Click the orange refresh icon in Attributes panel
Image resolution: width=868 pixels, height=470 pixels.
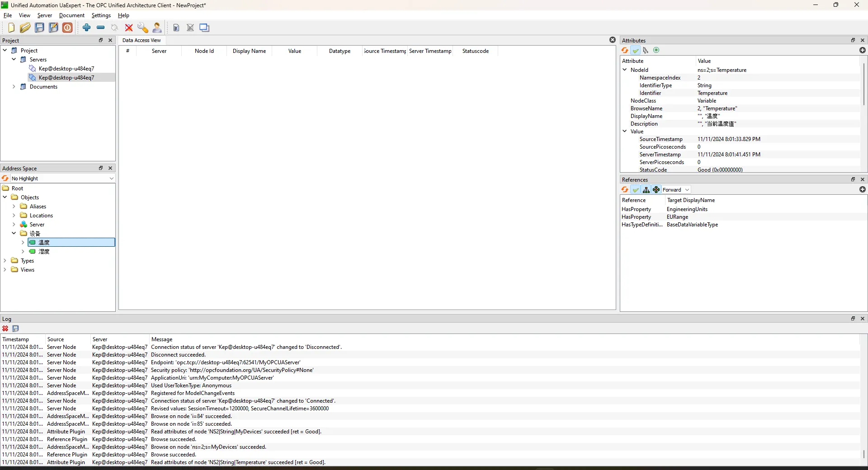625,51
